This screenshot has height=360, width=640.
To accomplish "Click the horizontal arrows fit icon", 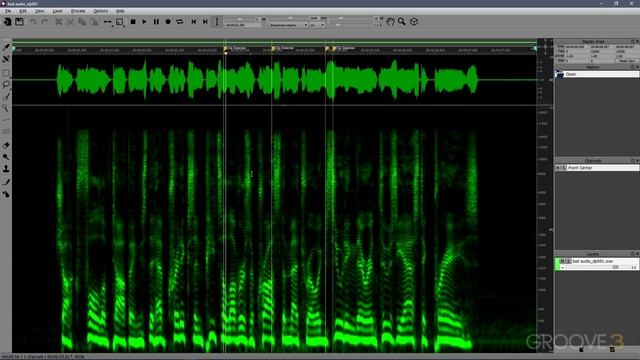I will (x=108, y=22).
